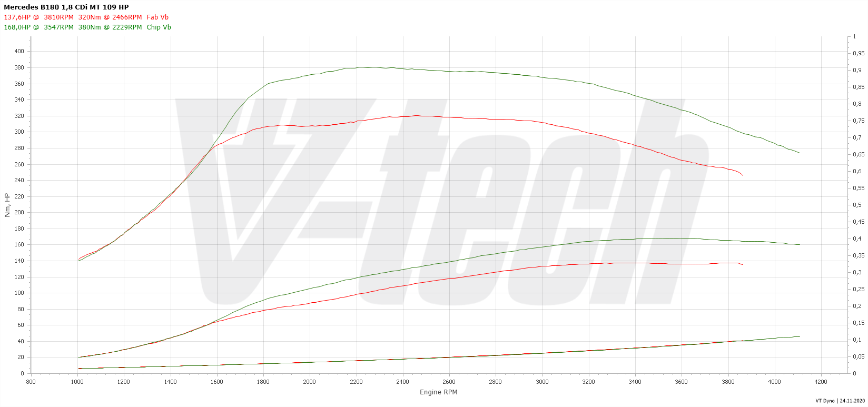
Task: Click the green torque curve peak near 380 Nm
Action: [363, 67]
